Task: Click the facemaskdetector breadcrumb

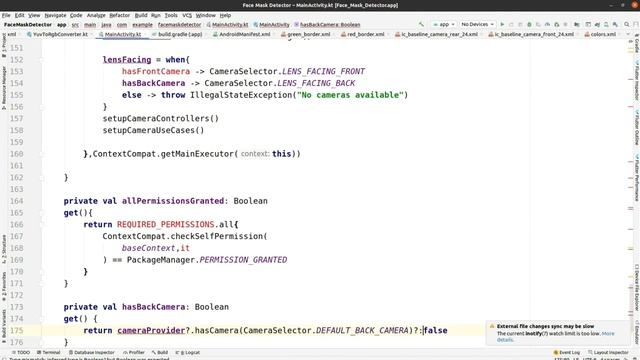Action: (179, 24)
